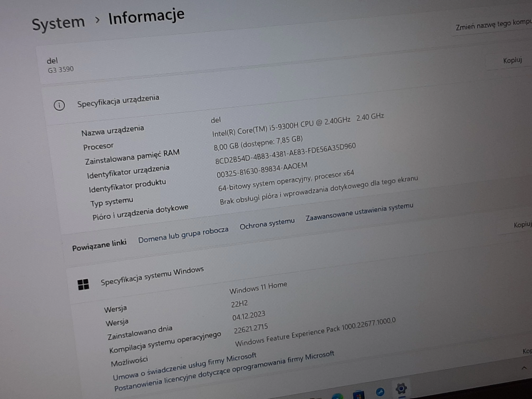532x399 pixels.
Task: Open Domena lub grupa robocza link
Action: click(183, 235)
